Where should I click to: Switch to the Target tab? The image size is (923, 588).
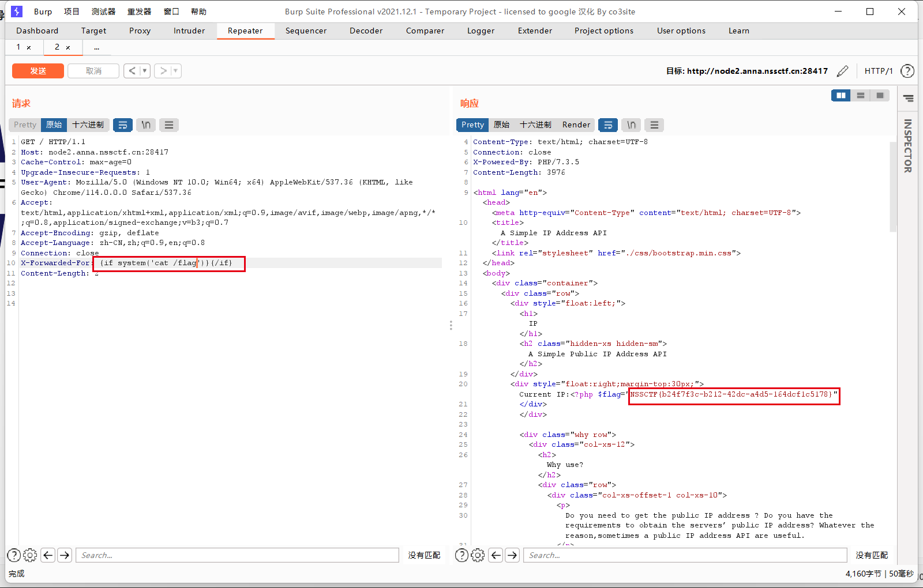coord(93,31)
